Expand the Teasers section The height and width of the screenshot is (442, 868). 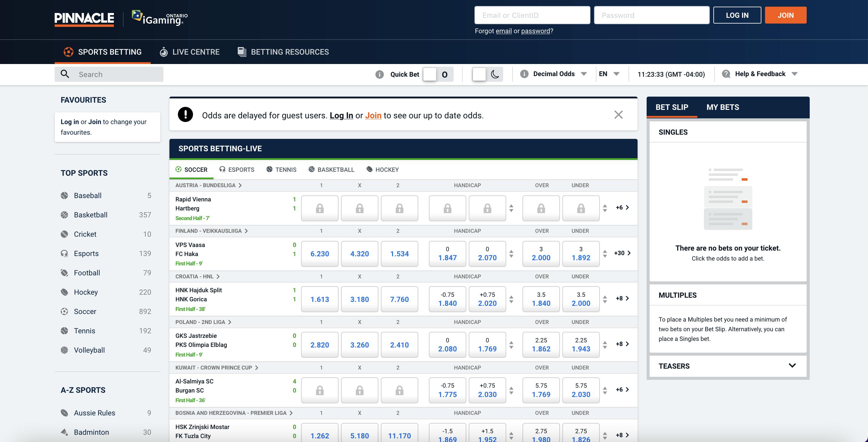click(792, 366)
